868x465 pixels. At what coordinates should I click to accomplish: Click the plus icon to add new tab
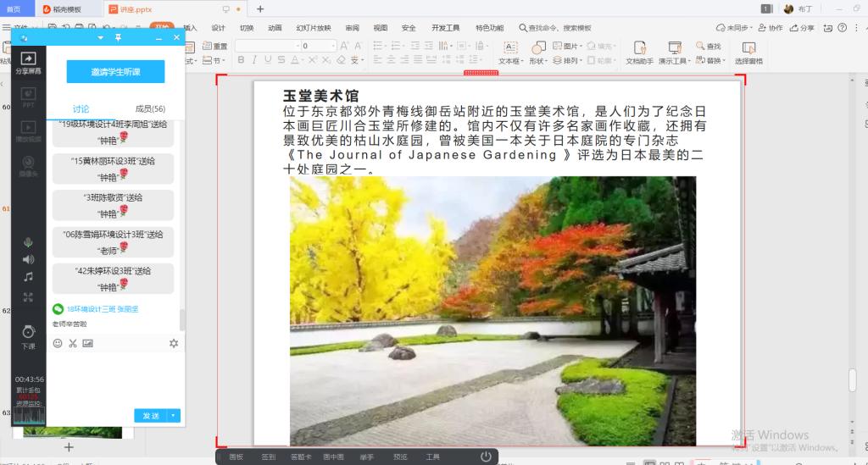260,8
